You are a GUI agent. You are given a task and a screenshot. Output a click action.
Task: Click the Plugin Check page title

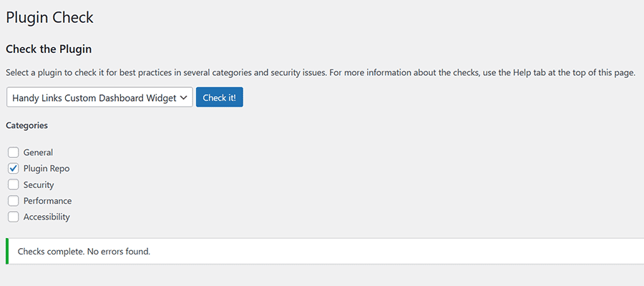click(49, 18)
